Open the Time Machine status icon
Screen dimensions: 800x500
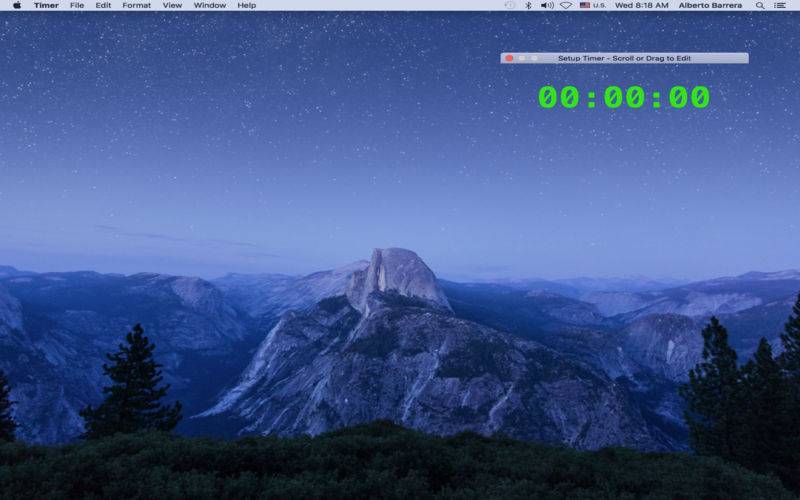click(510, 5)
